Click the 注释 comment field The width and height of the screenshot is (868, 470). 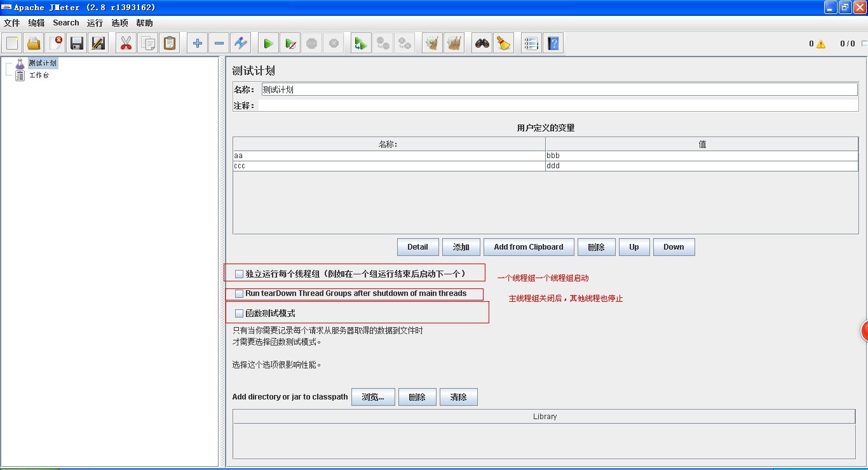click(x=558, y=105)
